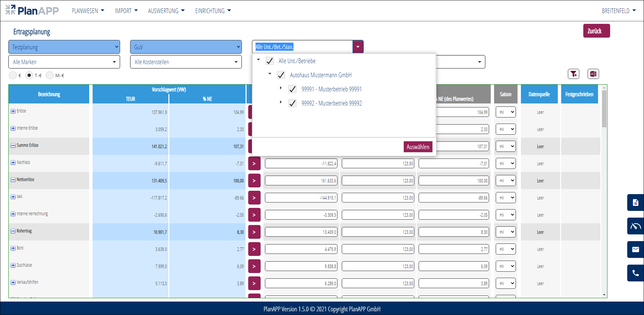Open the PLANWESEN menu

click(x=88, y=11)
